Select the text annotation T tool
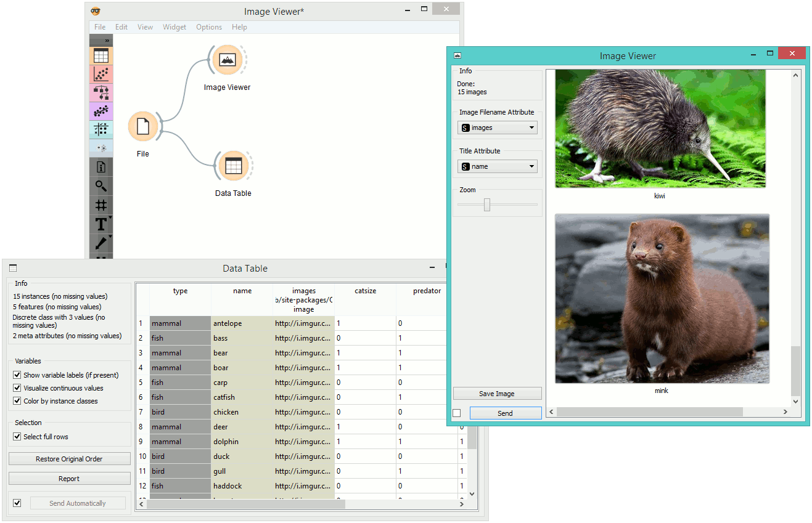812x523 pixels. 100,224
